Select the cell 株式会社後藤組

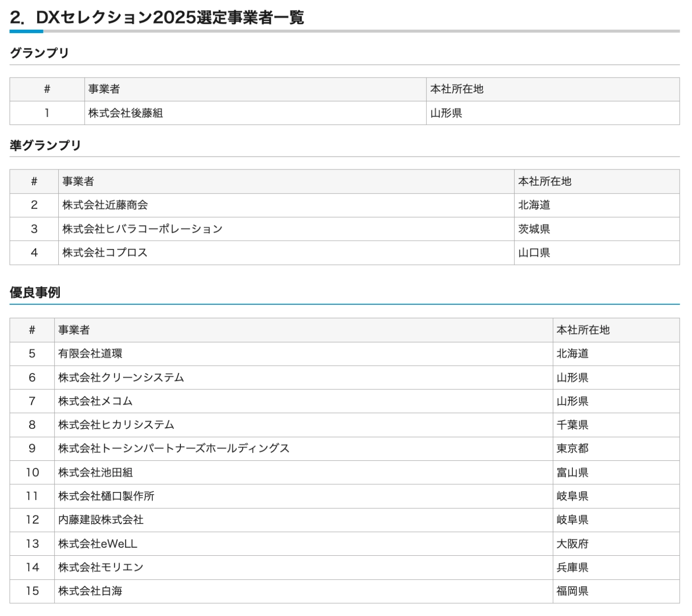coord(255,113)
